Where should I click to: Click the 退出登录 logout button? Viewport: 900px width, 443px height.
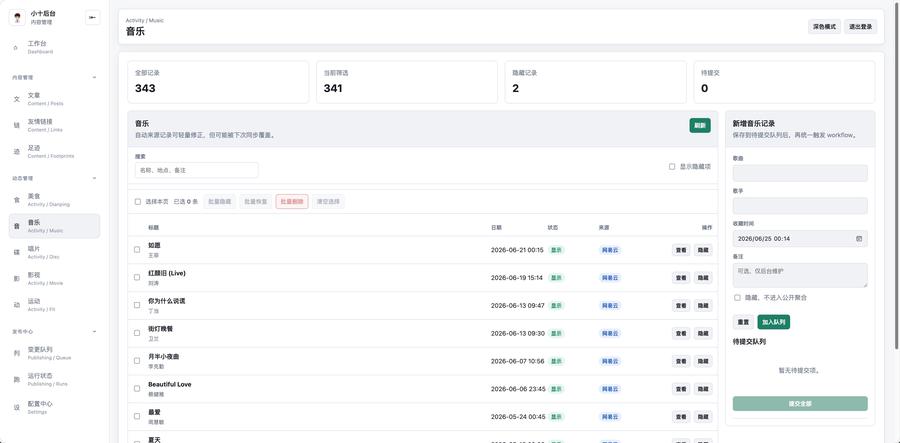[860, 26]
